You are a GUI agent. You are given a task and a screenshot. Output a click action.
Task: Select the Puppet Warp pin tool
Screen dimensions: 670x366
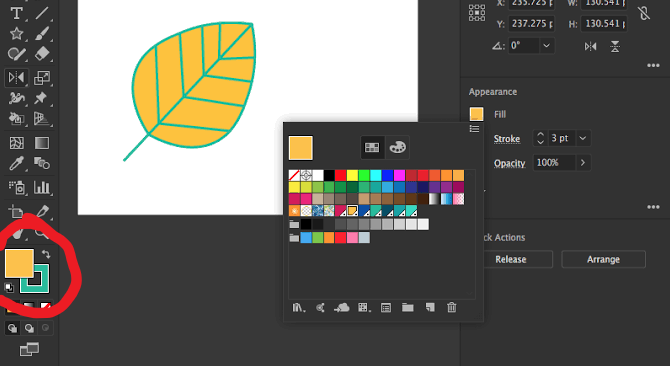pos(41,98)
